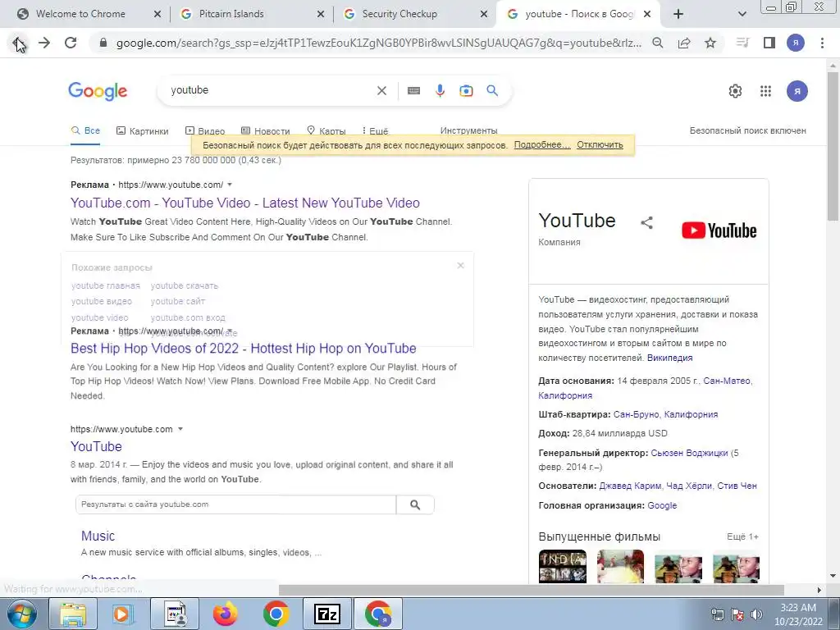Open the Windows Start menu
The image size is (840, 630).
pos(21,614)
